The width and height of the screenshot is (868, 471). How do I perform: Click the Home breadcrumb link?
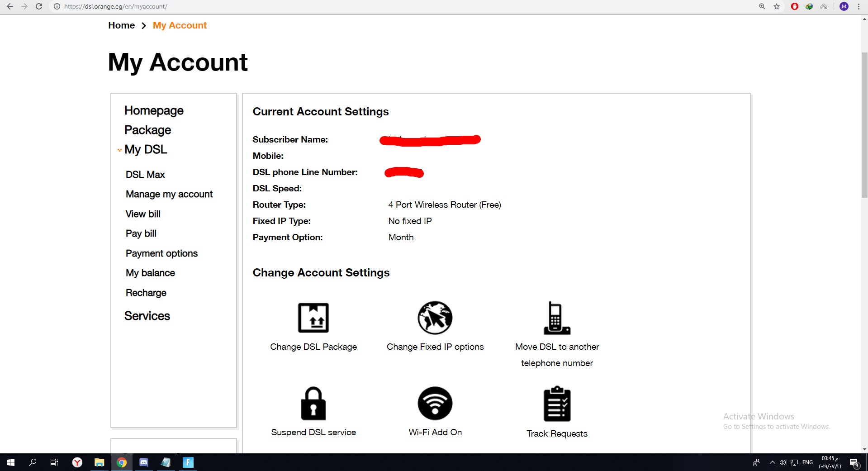122,25
